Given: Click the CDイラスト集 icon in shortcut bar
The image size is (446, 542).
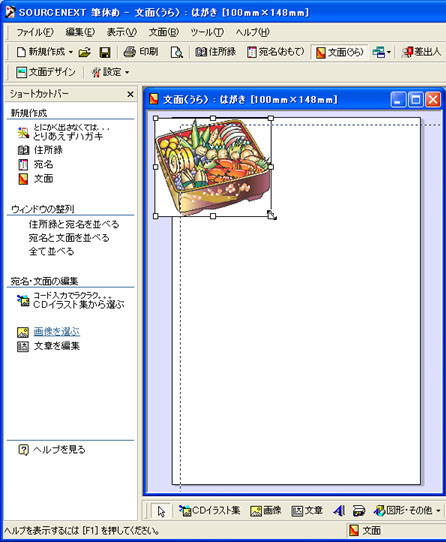Looking at the screenshot, I should 23,300.
